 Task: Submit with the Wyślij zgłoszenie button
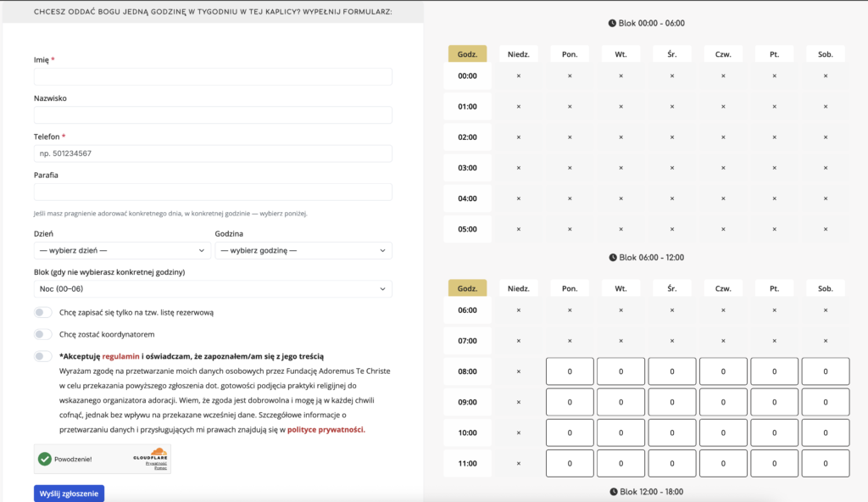(70, 494)
